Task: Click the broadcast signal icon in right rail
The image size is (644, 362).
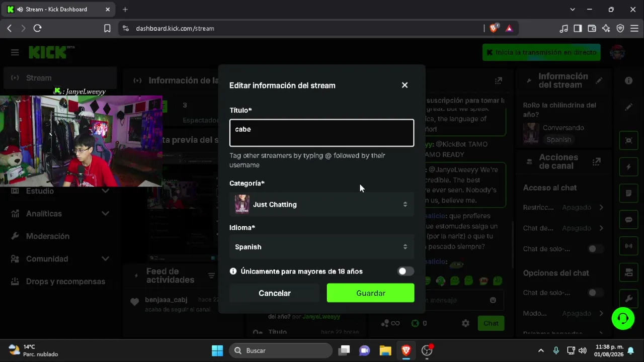Action: coord(628,246)
